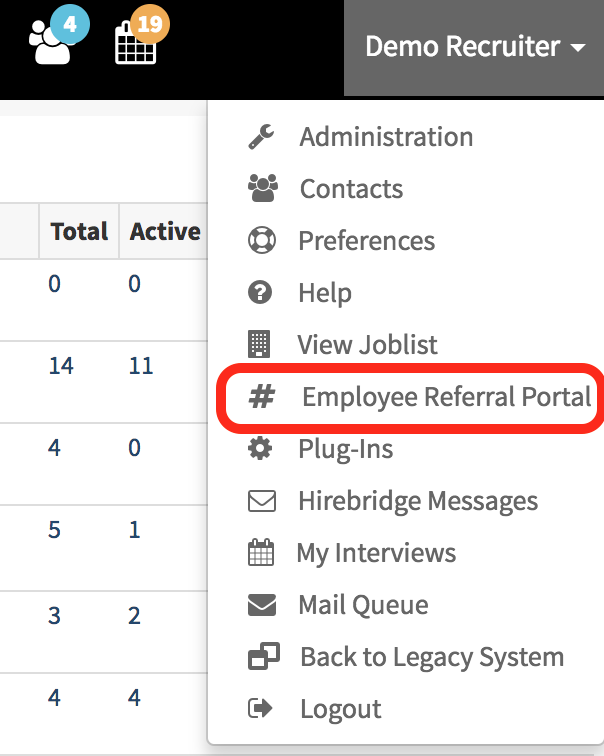
Task: Click the question mark Help icon
Action: pos(261,293)
